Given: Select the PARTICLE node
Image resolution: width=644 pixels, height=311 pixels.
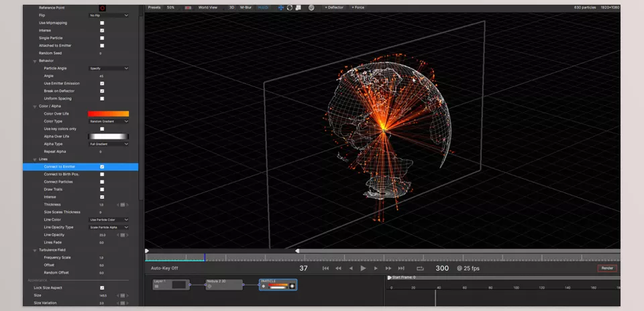Looking at the screenshot, I should click(x=278, y=285).
